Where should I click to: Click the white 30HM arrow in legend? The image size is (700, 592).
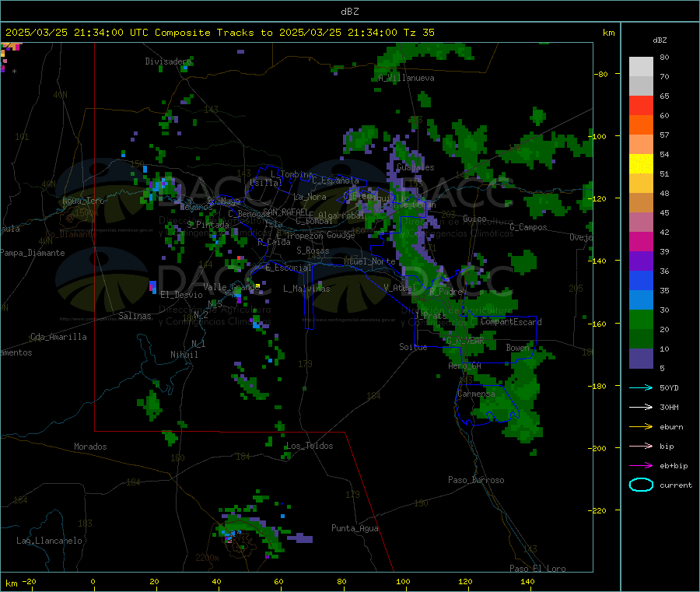coord(641,407)
